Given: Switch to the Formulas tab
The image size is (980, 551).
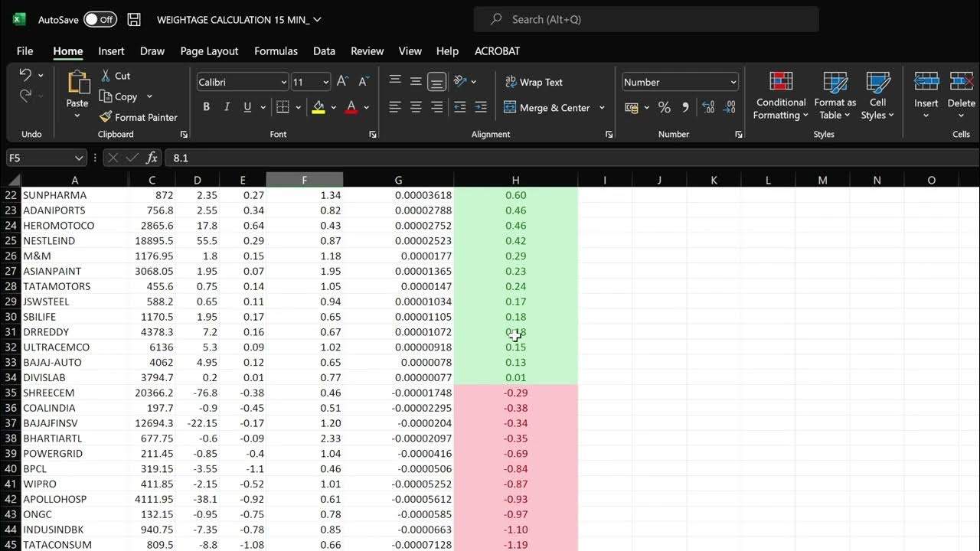Looking at the screenshot, I should pyautogui.click(x=276, y=51).
